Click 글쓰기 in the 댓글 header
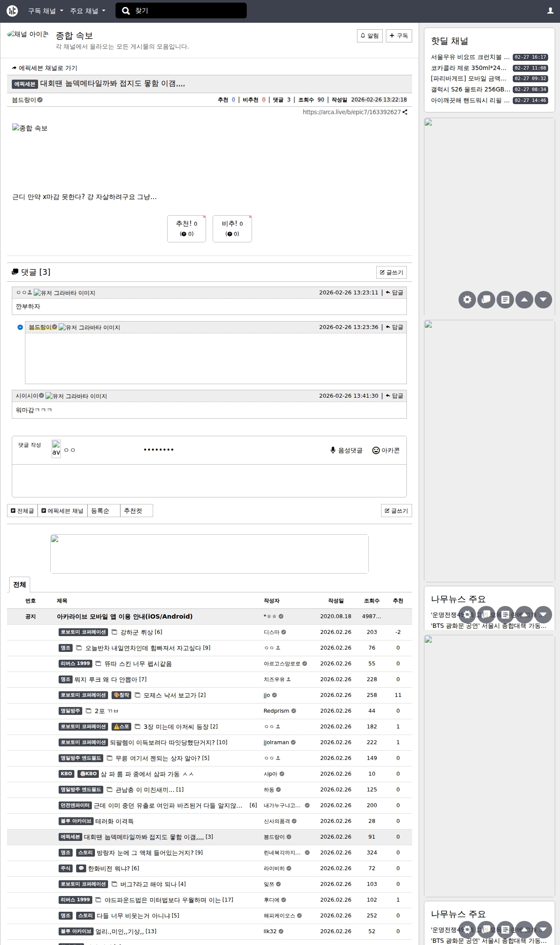Image resolution: width=560 pixels, height=945 pixels. 392,273
